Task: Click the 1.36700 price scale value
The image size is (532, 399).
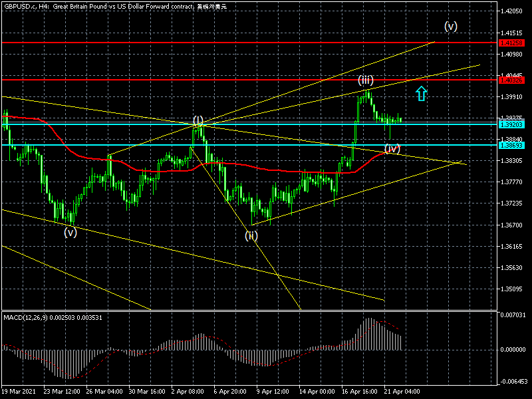Action: click(511, 225)
